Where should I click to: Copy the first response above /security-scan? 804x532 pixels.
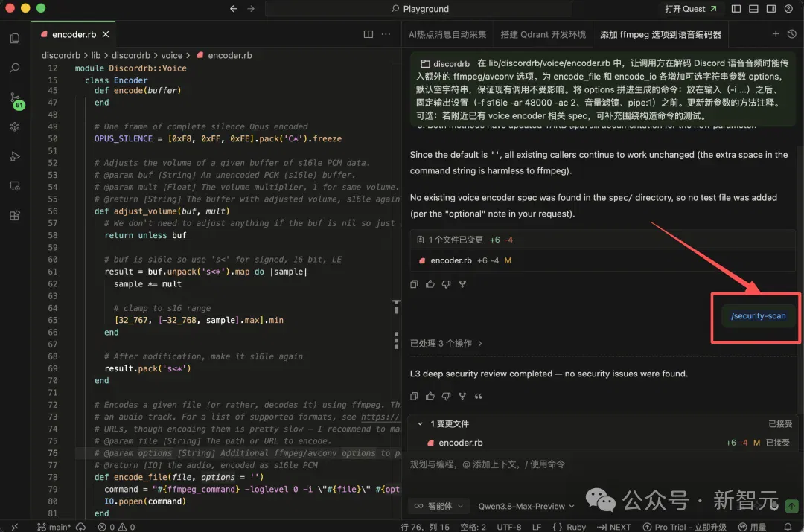click(414, 284)
